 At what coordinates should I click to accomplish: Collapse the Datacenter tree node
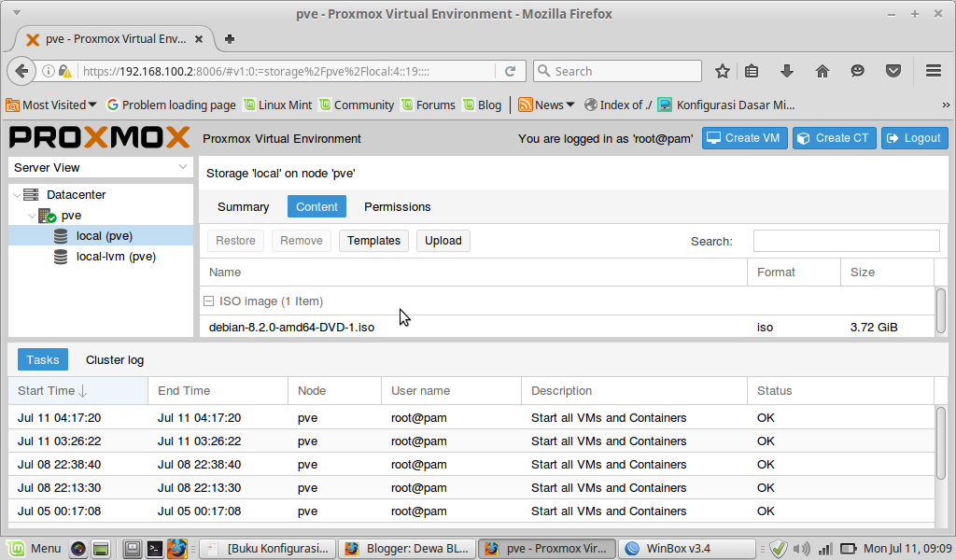(x=17, y=195)
